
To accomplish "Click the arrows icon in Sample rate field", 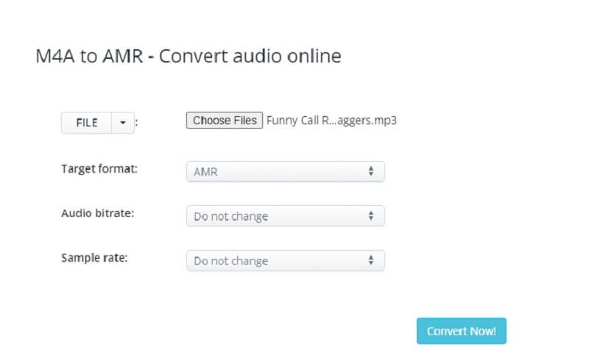I will click(371, 260).
